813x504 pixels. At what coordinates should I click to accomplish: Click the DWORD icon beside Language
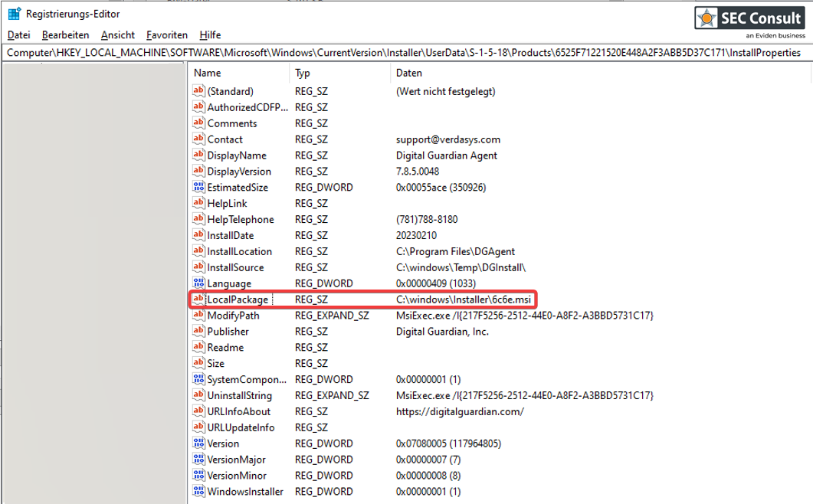199,283
